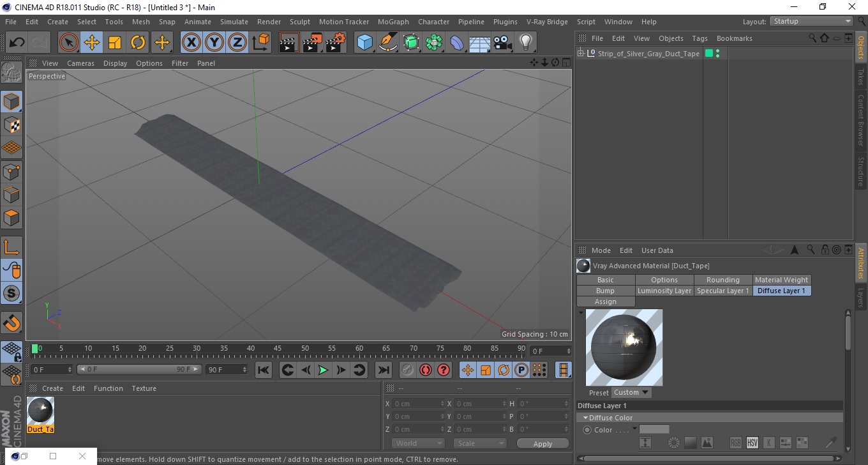The image size is (868, 465).
Task: Open the Simulate menu
Action: (x=234, y=22)
